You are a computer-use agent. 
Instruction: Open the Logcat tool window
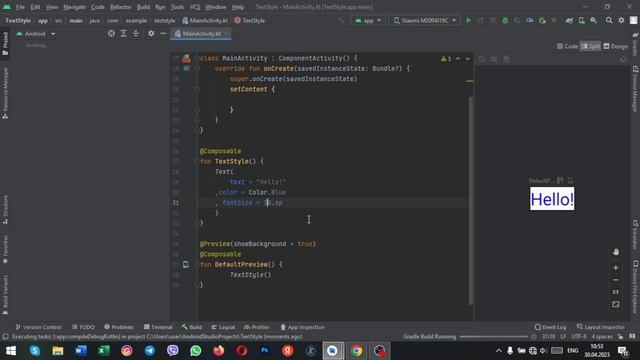tap(223, 327)
